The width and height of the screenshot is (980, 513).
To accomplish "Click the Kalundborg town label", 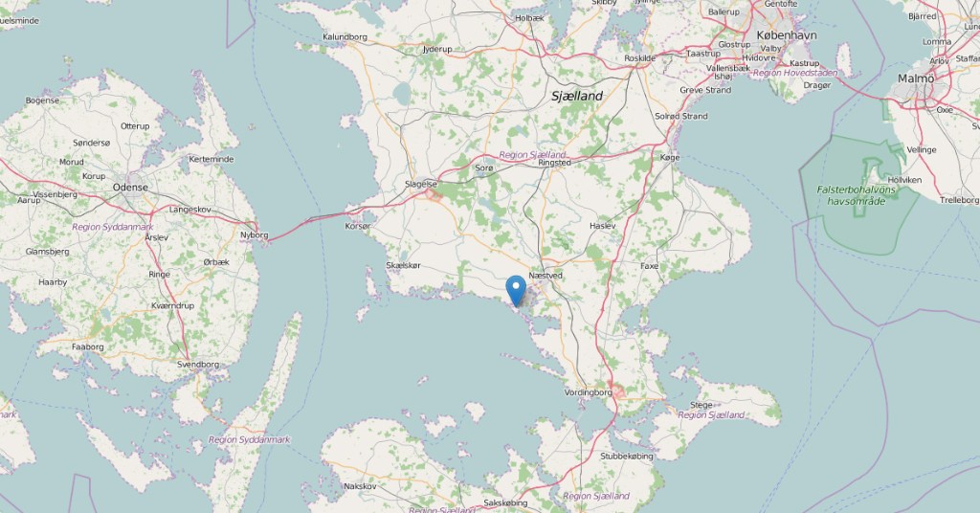I will tap(345, 37).
